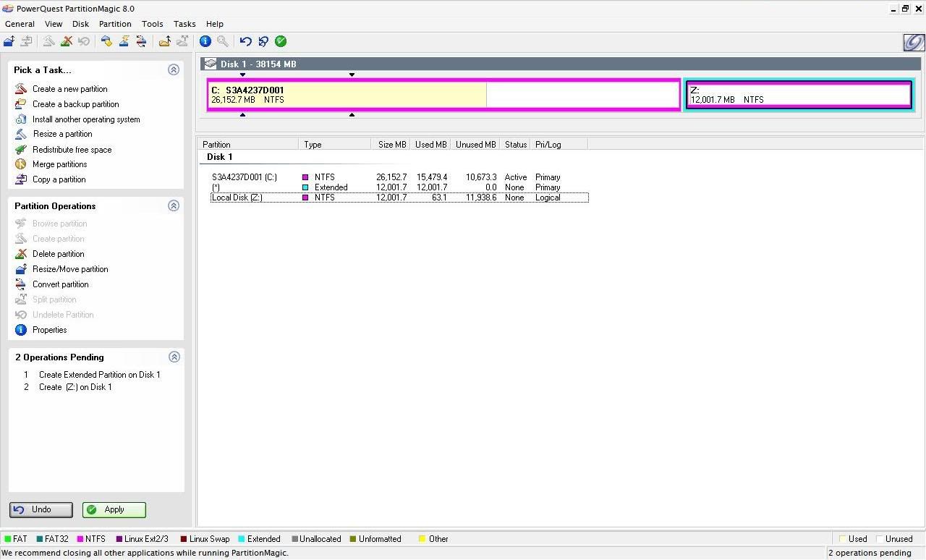Collapse the Partition Operations panel
Image resolution: width=926 pixels, height=560 pixels.
174,206
